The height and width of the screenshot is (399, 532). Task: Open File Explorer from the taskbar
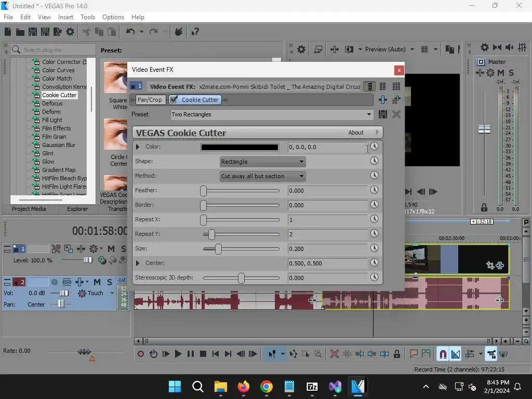click(x=220, y=387)
